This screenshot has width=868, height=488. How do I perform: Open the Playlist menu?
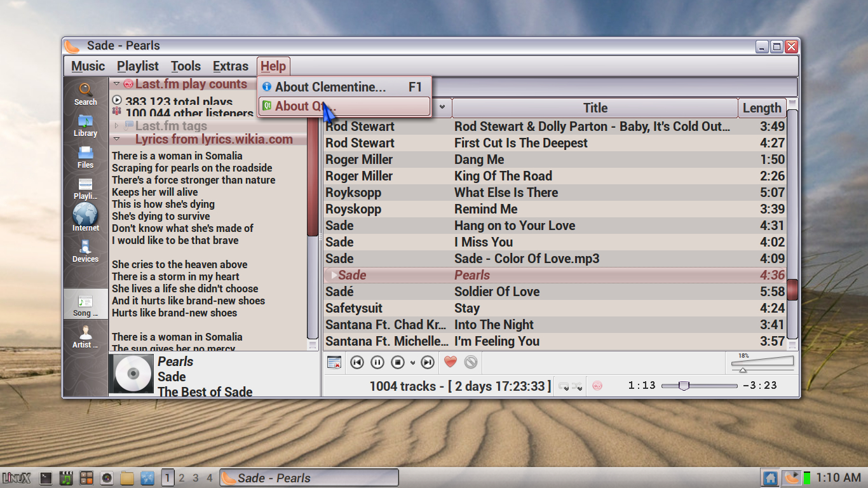coord(137,66)
